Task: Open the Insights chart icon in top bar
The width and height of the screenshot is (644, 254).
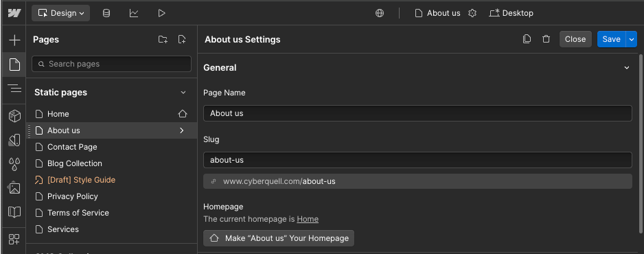Action: coord(134,13)
